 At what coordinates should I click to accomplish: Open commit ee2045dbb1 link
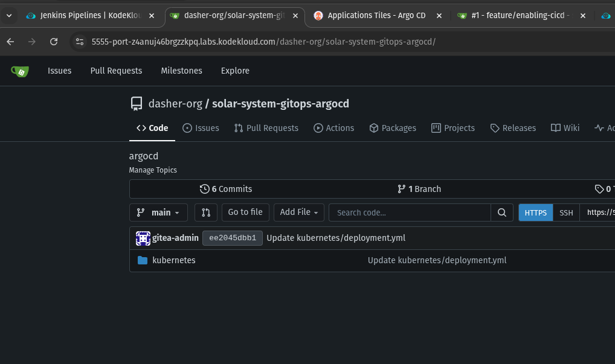coord(232,238)
